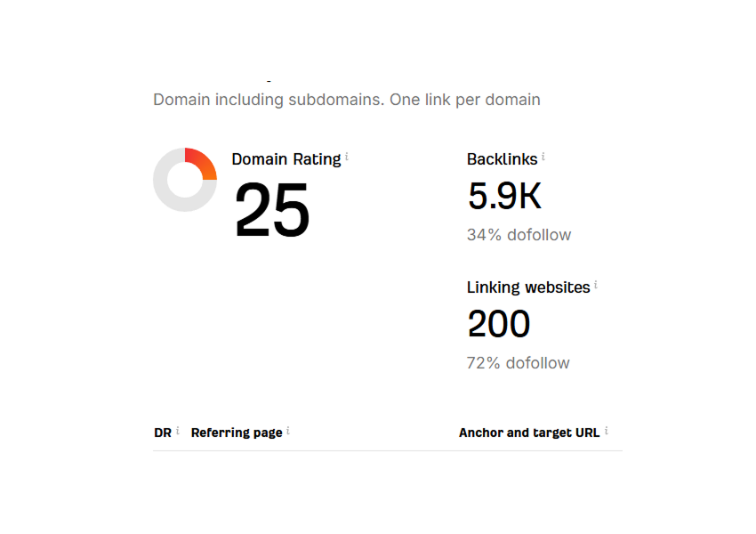
Task: Select the Domain Rating score 25
Action: pos(271,209)
